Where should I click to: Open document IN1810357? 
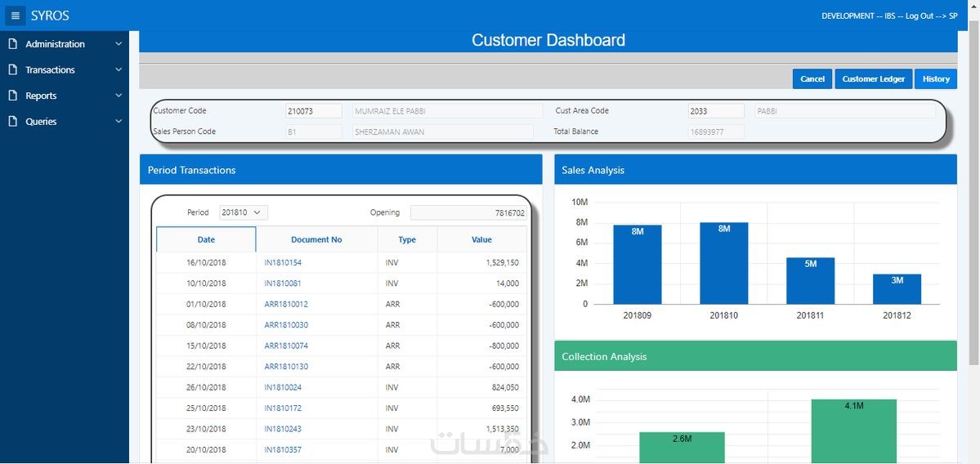283,449
